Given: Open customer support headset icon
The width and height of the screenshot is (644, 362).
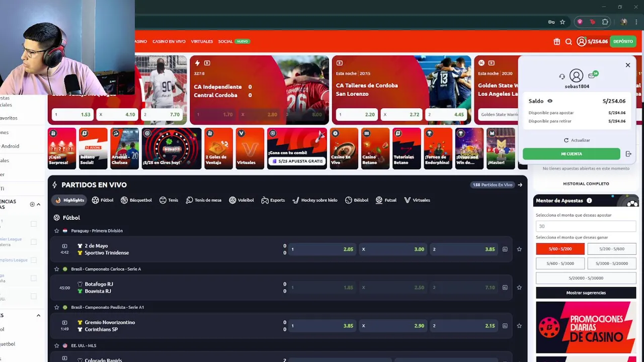Looking at the screenshot, I should pyautogui.click(x=562, y=76).
